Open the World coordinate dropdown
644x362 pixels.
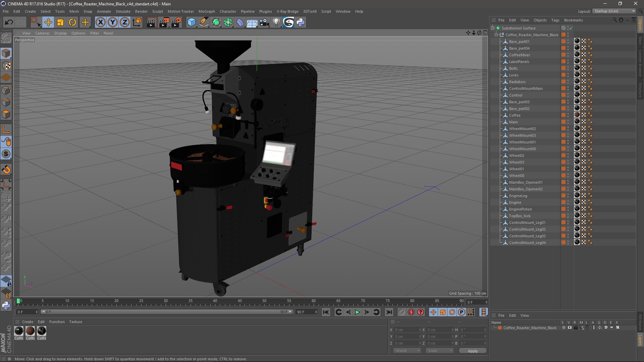(407, 351)
